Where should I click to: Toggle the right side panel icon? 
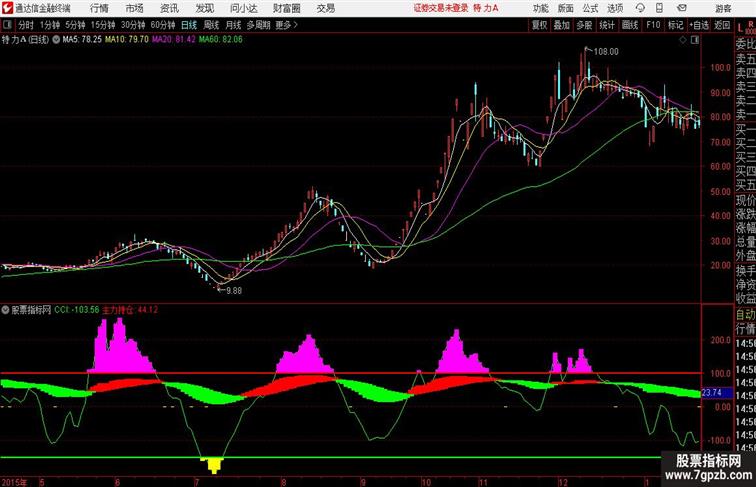pyautogui.click(x=695, y=40)
